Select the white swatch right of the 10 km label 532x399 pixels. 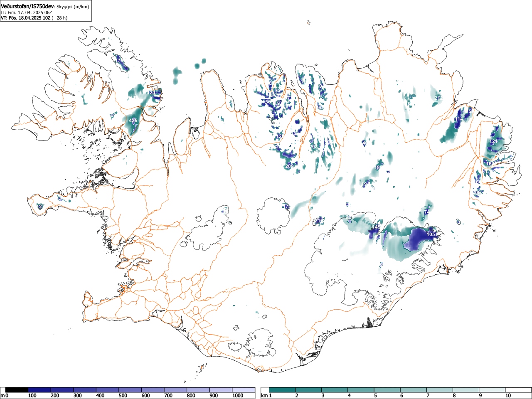(518, 390)
